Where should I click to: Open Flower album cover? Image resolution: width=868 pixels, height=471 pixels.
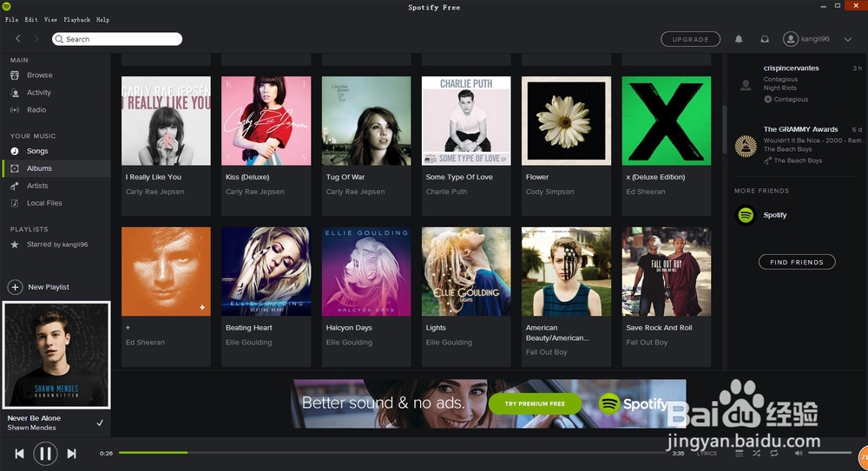tap(566, 121)
